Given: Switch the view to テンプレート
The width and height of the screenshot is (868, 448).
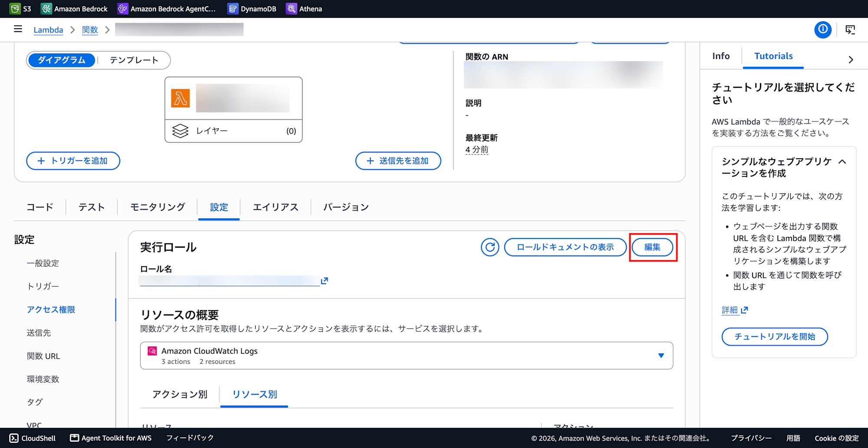Looking at the screenshot, I should (134, 60).
